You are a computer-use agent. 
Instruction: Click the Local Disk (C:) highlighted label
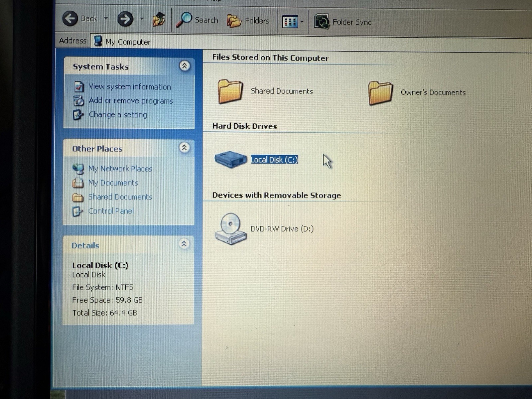pyautogui.click(x=274, y=160)
